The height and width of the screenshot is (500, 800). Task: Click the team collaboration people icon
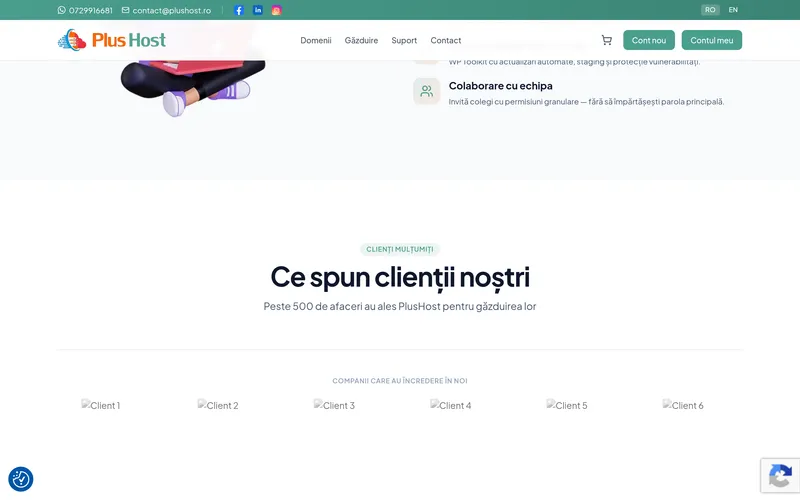tap(427, 91)
